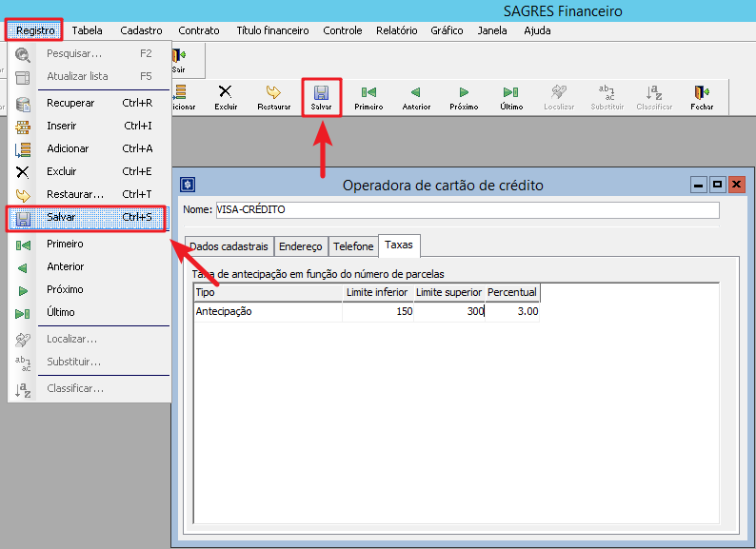Choose Pesquisar... in the Registro menu
Image resolution: width=756 pixels, height=549 pixels.
point(90,53)
